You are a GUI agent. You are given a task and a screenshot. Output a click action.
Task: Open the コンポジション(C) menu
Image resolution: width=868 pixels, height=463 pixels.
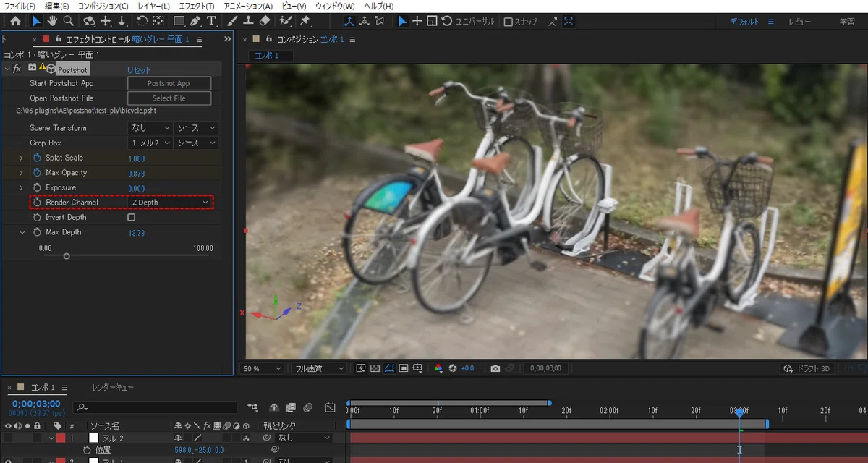[103, 6]
